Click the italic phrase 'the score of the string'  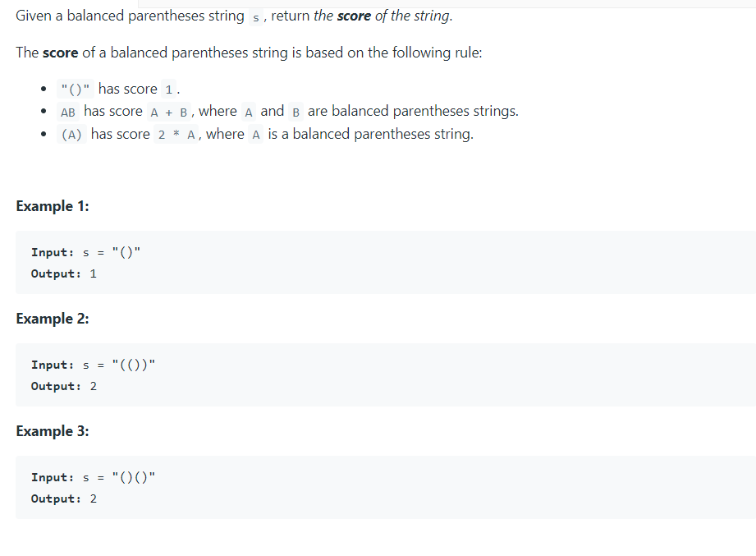pos(383,16)
